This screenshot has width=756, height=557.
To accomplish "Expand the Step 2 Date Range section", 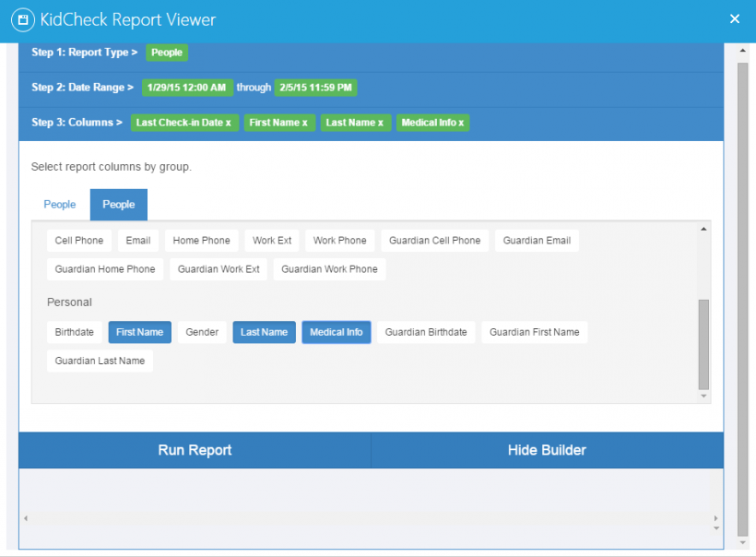I will (81, 87).
